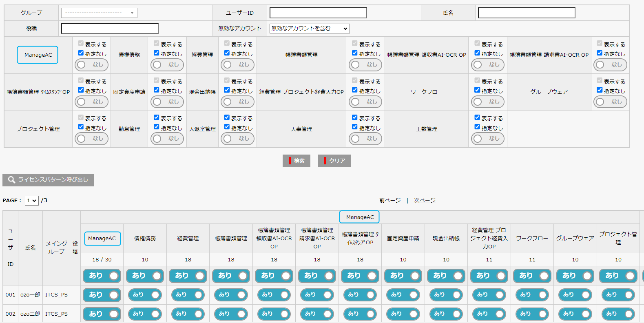Toggle header あり switch for 債権債務 column
This screenshot has height=323, width=644.
coord(145,276)
